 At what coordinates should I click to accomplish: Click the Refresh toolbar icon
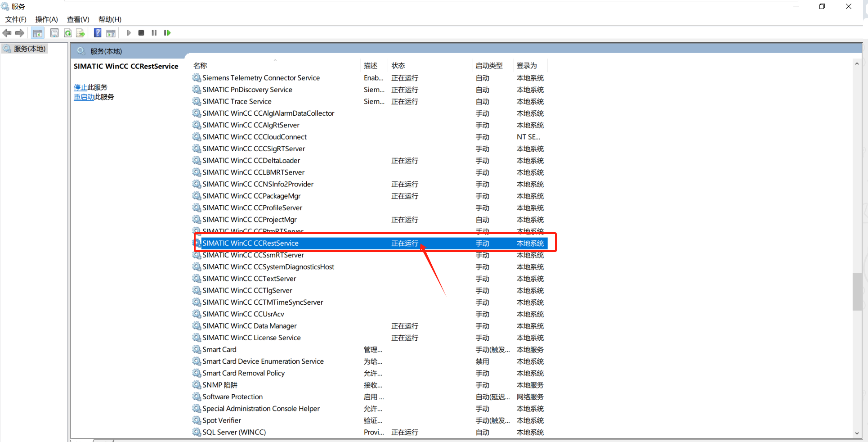(68, 33)
